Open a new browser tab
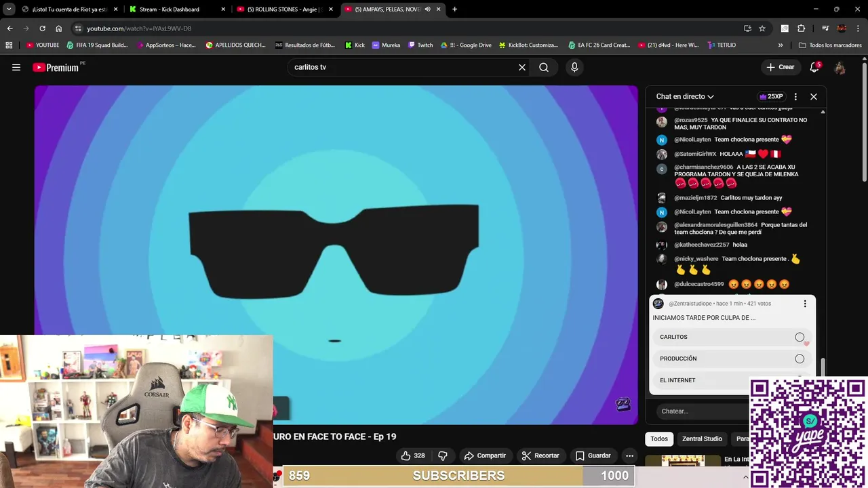This screenshot has height=488, width=868. 454,9
